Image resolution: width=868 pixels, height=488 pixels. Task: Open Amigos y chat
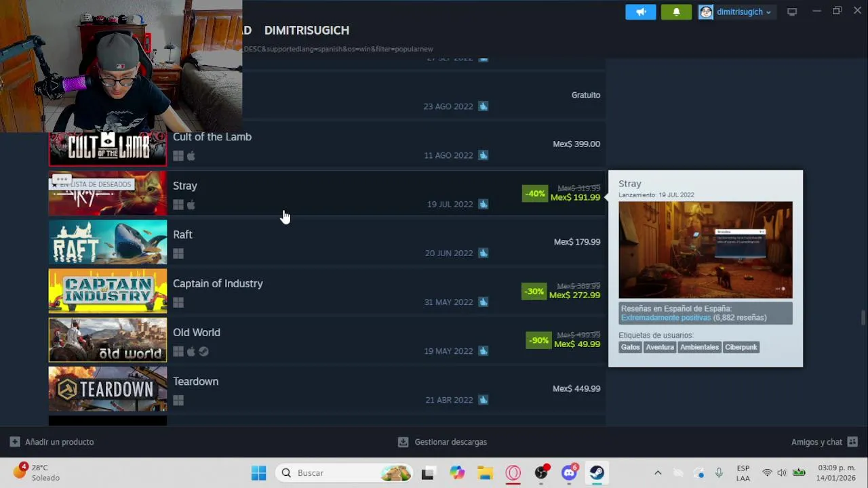point(825,442)
